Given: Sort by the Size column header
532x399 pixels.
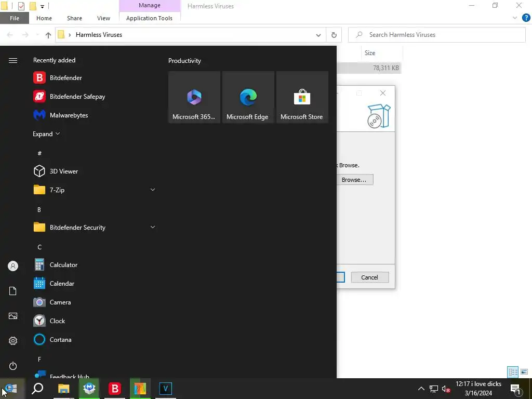Looking at the screenshot, I should [382, 53].
